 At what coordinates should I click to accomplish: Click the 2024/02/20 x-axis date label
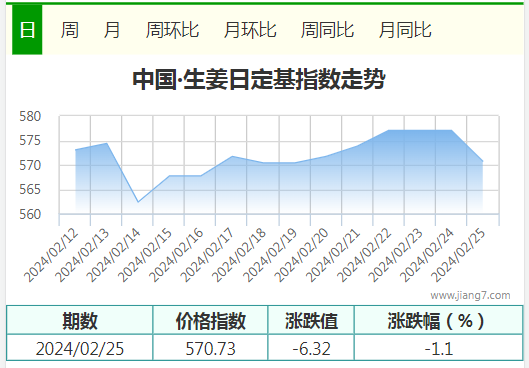tap(302, 255)
